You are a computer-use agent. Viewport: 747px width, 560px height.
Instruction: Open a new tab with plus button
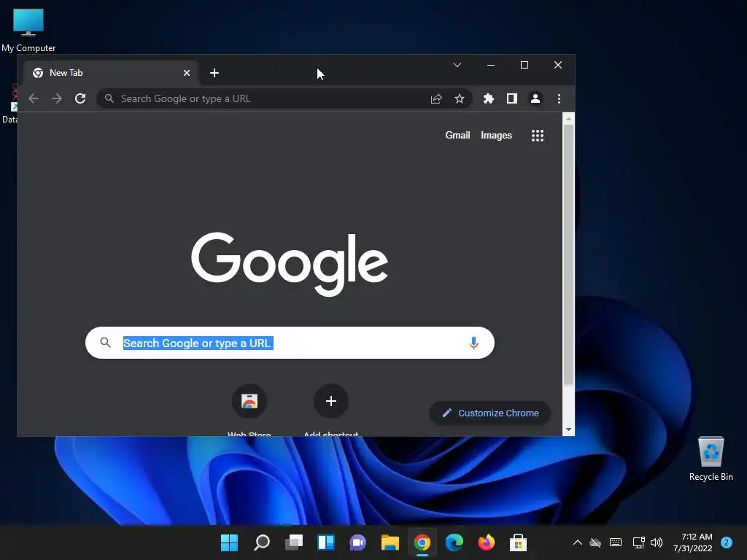point(214,73)
